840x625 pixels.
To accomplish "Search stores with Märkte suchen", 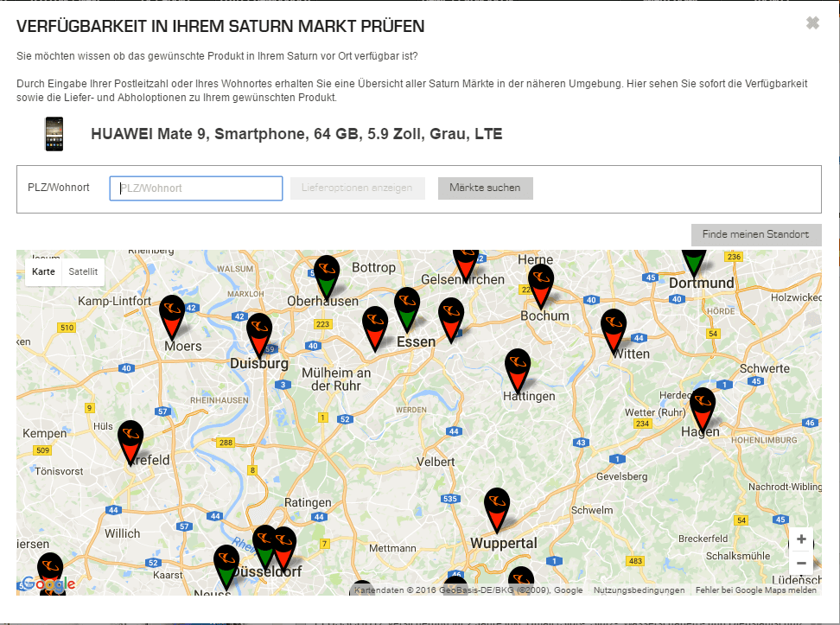I will [486, 188].
